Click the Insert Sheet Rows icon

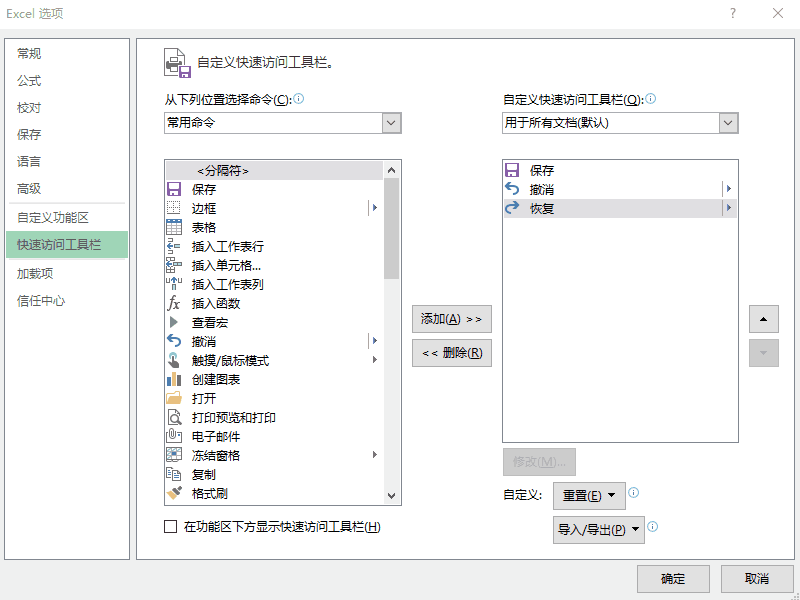point(174,246)
